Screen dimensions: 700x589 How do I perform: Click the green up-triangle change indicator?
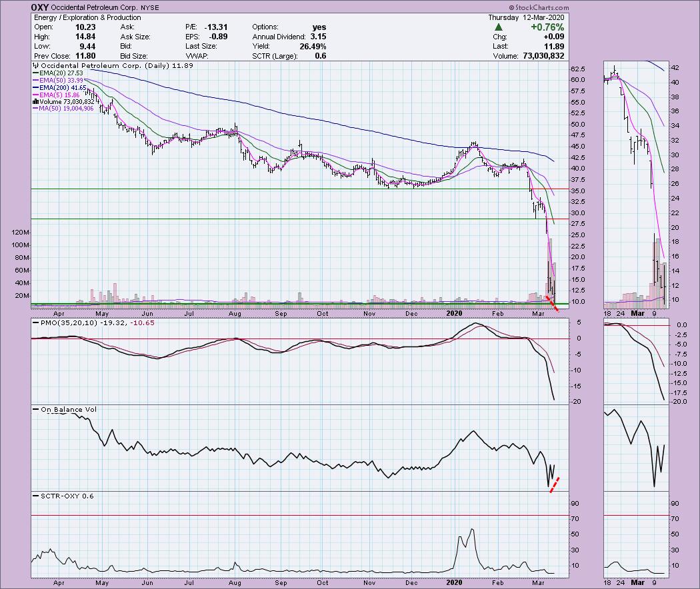(x=499, y=27)
